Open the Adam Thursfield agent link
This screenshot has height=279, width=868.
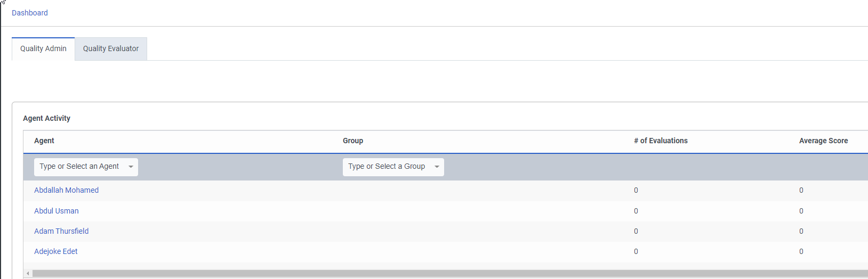click(x=61, y=231)
